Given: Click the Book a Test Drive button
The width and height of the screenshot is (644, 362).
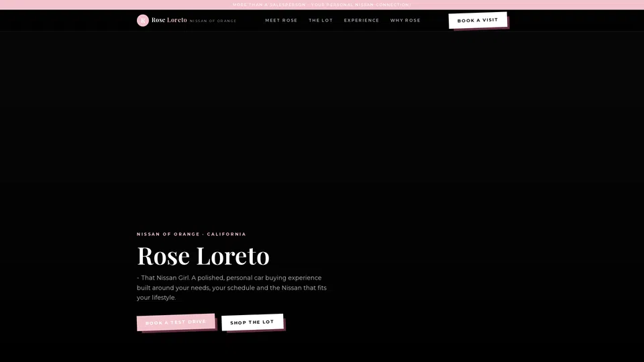Looking at the screenshot, I should (x=176, y=322).
